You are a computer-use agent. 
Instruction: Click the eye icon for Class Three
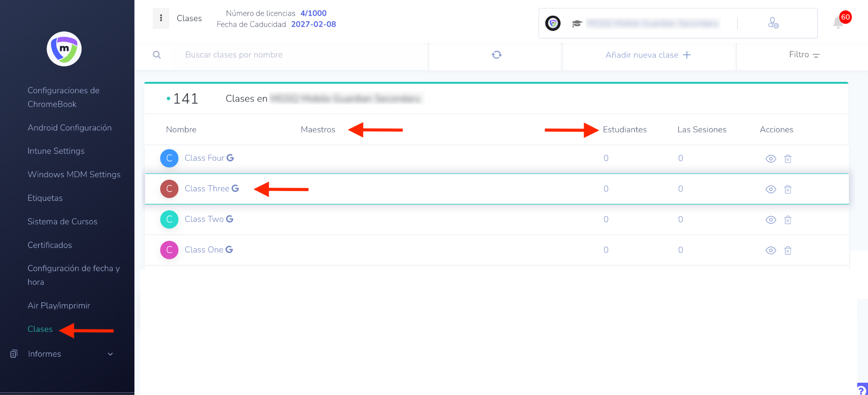coord(771,189)
